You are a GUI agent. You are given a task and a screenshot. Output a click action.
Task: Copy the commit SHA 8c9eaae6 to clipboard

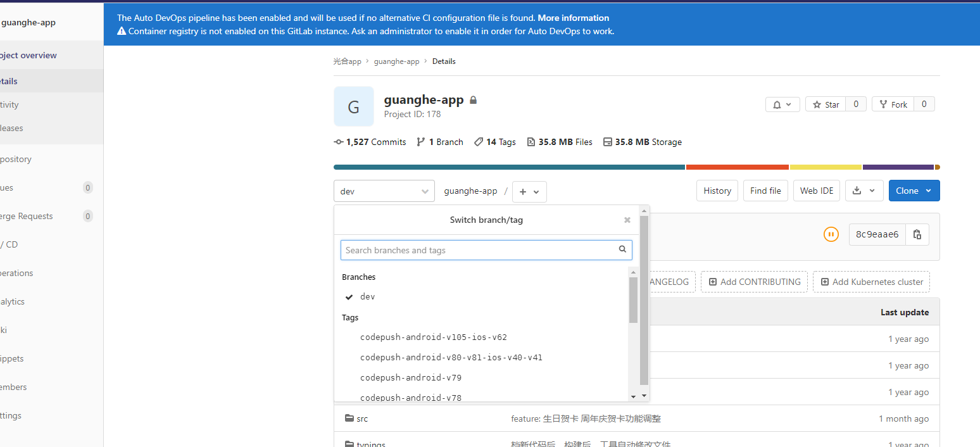pos(917,234)
